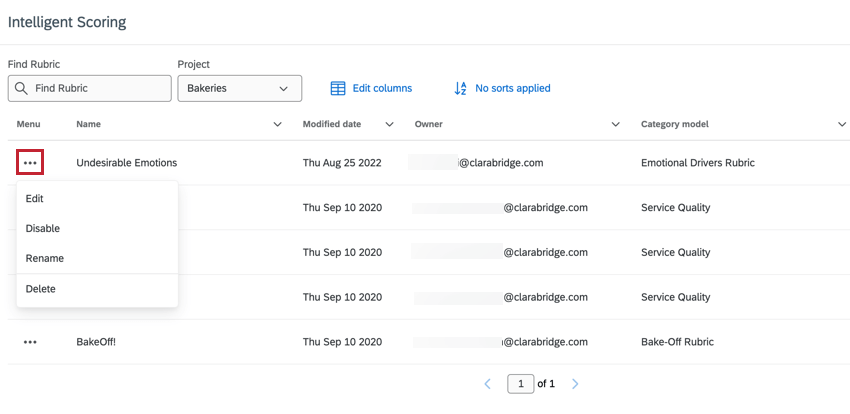Go to the previous page arrow
This screenshot has height=414, width=850.
coord(487,384)
